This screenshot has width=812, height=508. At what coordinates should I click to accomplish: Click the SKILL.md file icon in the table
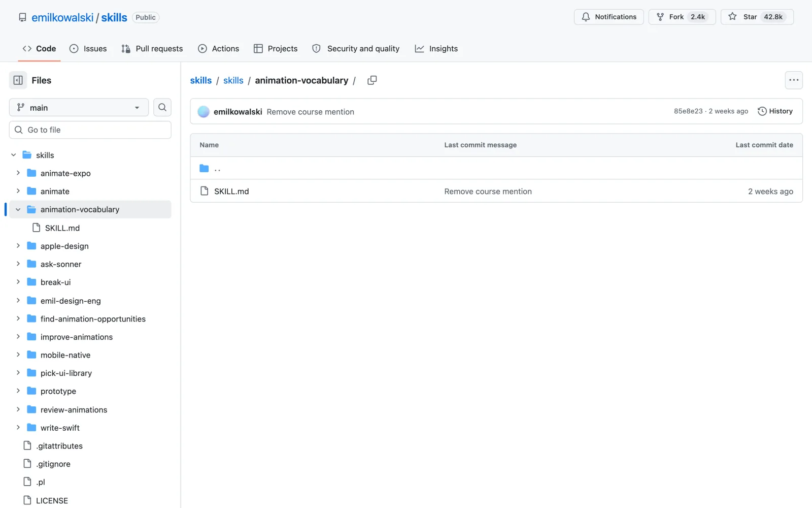click(x=205, y=191)
